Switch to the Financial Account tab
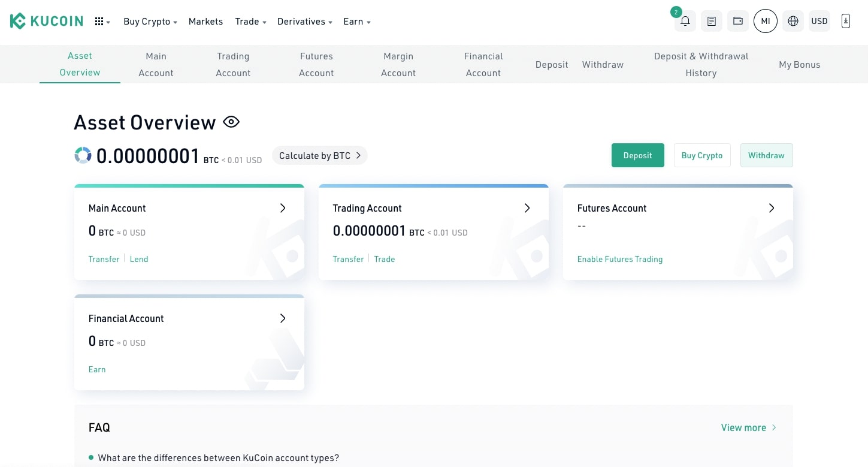Image resolution: width=868 pixels, height=467 pixels. [483, 65]
